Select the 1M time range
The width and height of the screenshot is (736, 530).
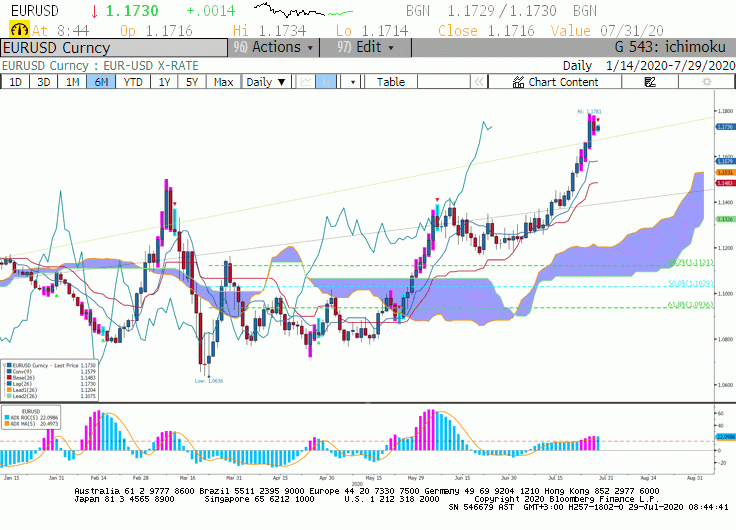(72, 82)
